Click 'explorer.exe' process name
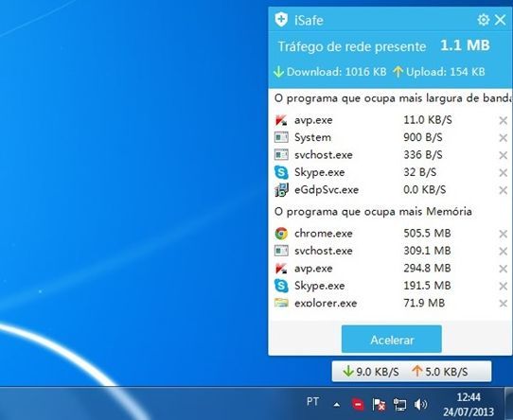 coord(326,304)
